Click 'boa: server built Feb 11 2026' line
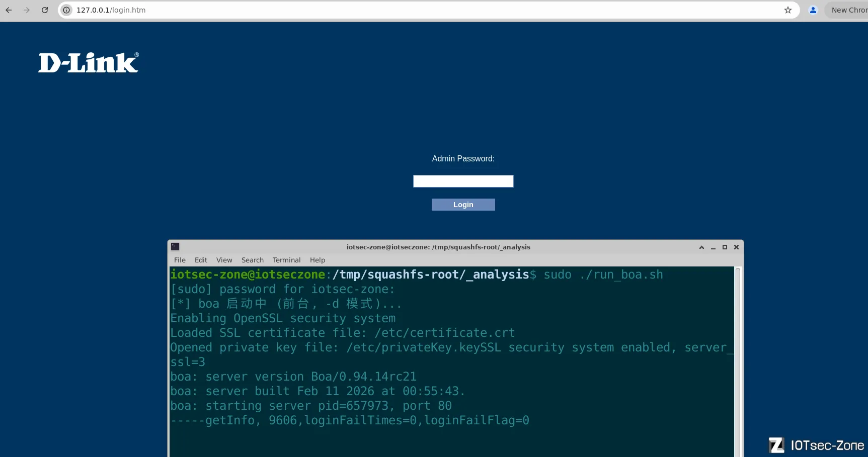868x457 pixels. pyautogui.click(x=318, y=391)
